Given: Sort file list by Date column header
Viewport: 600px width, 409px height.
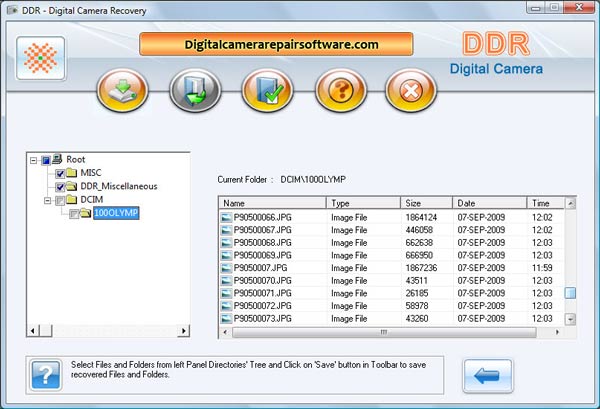Looking at the screenshot, I should tap(489, 203).
